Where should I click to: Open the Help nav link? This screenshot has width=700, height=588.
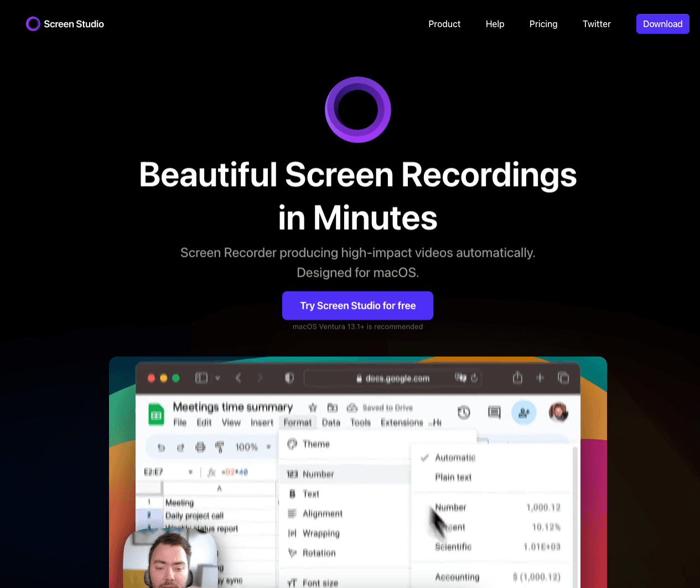click(x=495, y=24)
